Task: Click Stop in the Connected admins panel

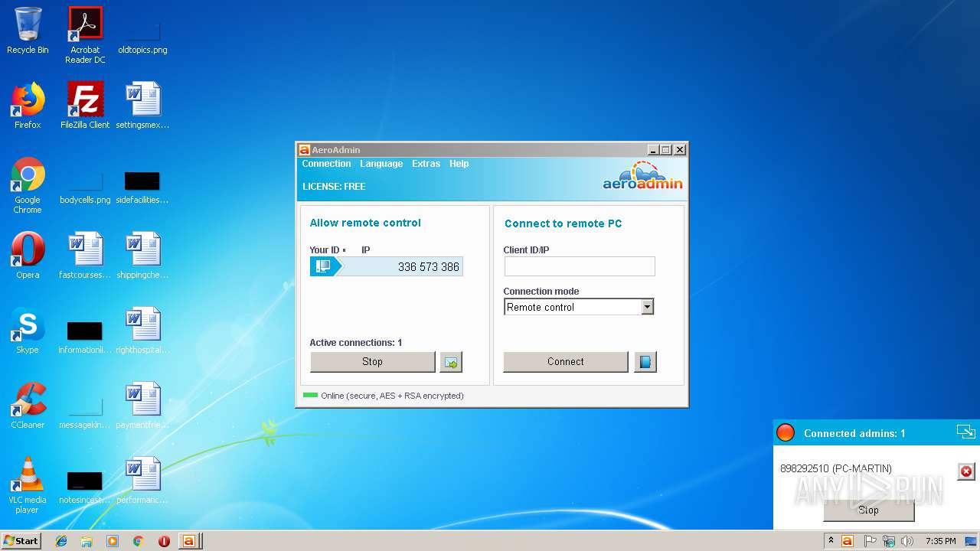Action: (868, 510)
